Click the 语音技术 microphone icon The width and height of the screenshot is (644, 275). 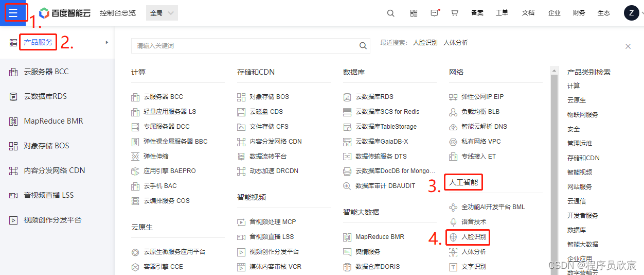[x=453, y=221]
